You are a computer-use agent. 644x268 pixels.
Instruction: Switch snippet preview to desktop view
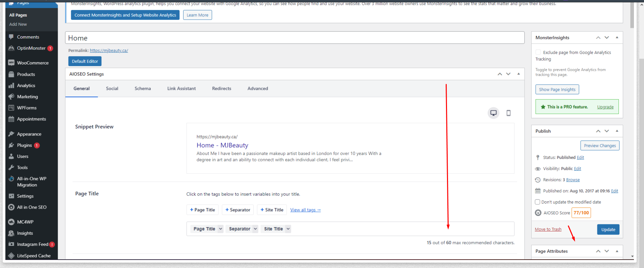click(493, 113)
